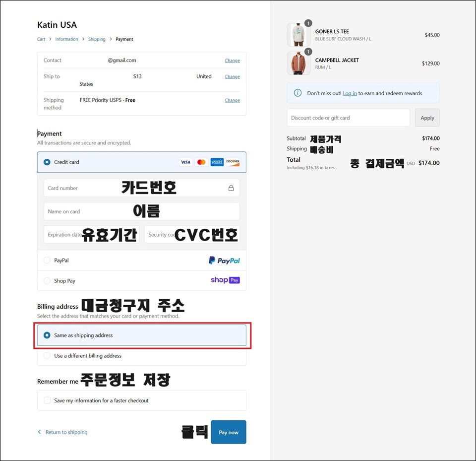Viewport: 476px width, 461px height.
Task: Change the Contact email
Action: [x=232, y=61]
